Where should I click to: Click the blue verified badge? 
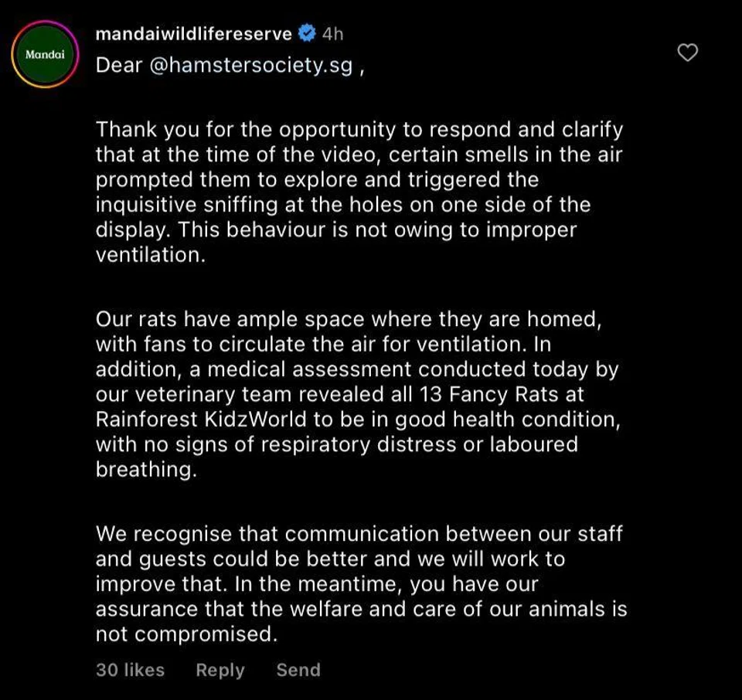[307, 34]
